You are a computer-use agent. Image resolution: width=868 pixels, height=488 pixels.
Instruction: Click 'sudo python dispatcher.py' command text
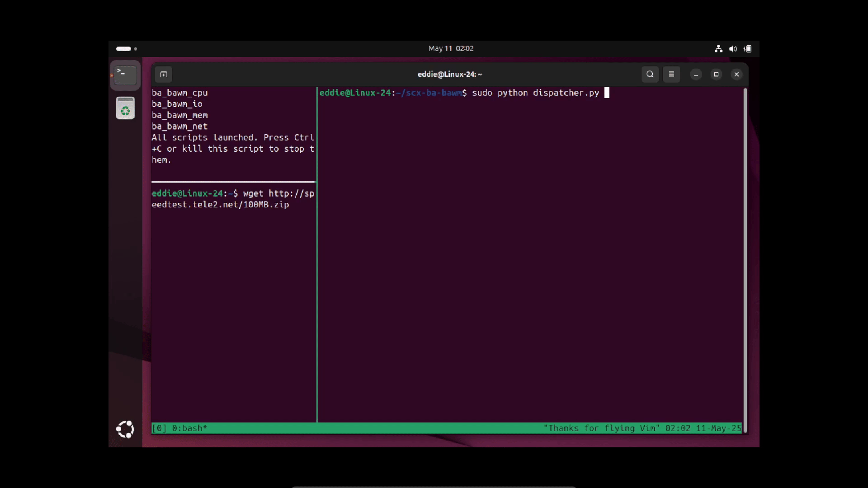tap(535, 93)
